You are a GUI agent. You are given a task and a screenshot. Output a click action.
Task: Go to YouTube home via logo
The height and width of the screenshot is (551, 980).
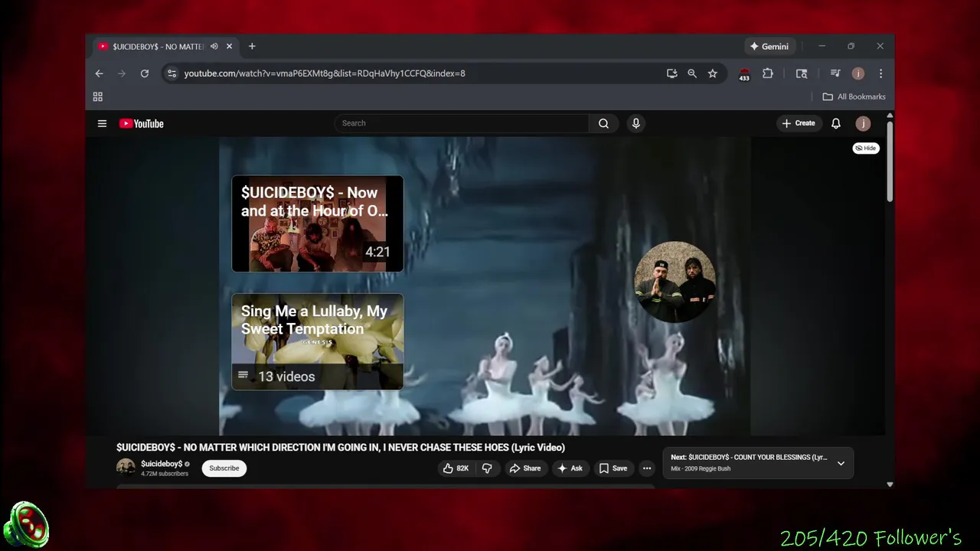[x=142, y=123]
